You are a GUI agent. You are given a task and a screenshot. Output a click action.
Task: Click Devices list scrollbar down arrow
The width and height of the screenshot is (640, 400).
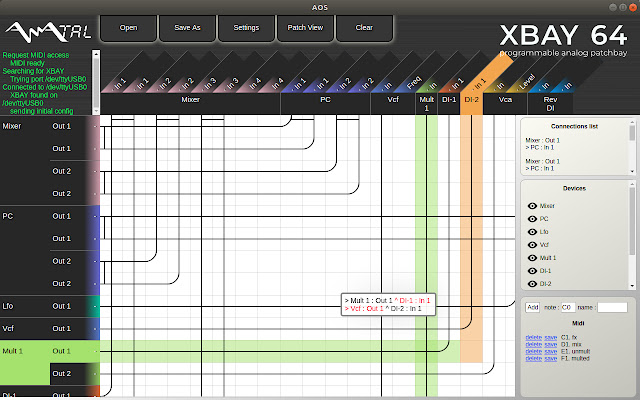point(632,286)
